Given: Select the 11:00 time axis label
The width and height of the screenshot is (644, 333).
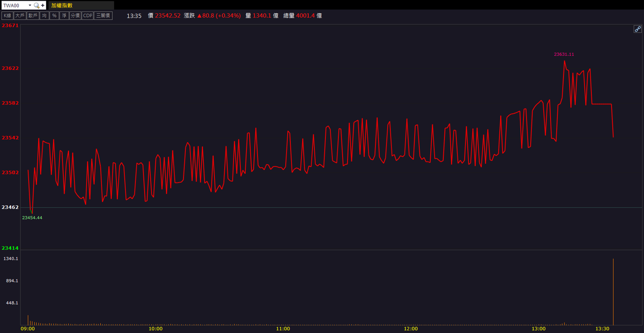Looking at the screenshot, I should (283, 329).
